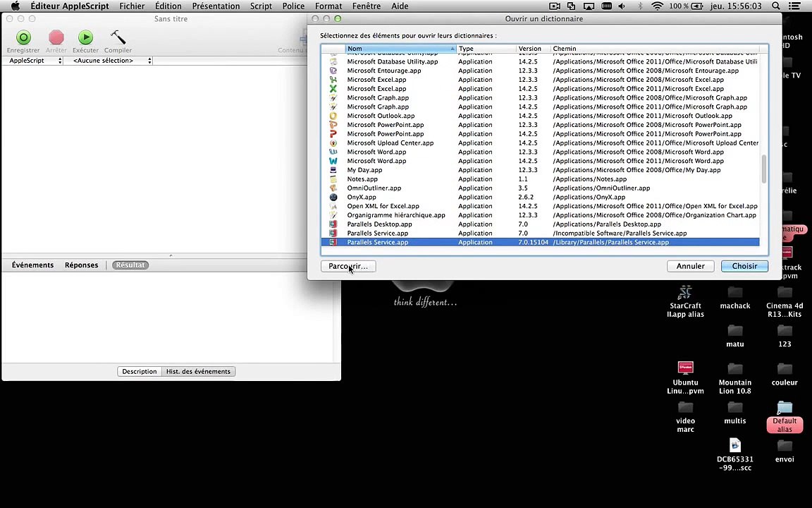The width and height of the screenshot is (812, 508).
Task: Select the OnyX.app icon in list
Action: click(x=333, y=197)
